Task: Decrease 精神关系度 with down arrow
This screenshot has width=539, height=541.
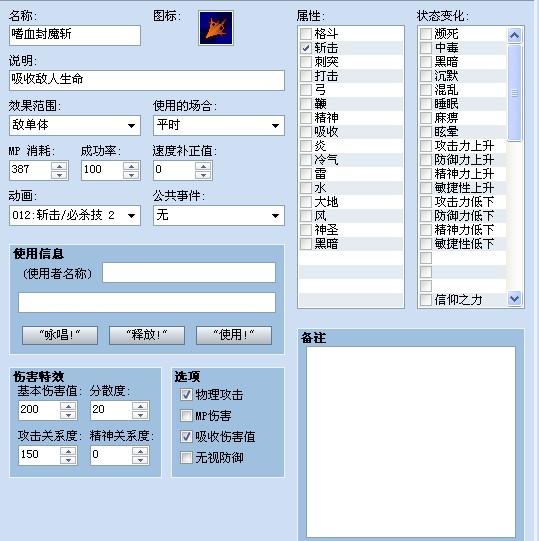Action: pyautogui.click(x=140, y=460)
